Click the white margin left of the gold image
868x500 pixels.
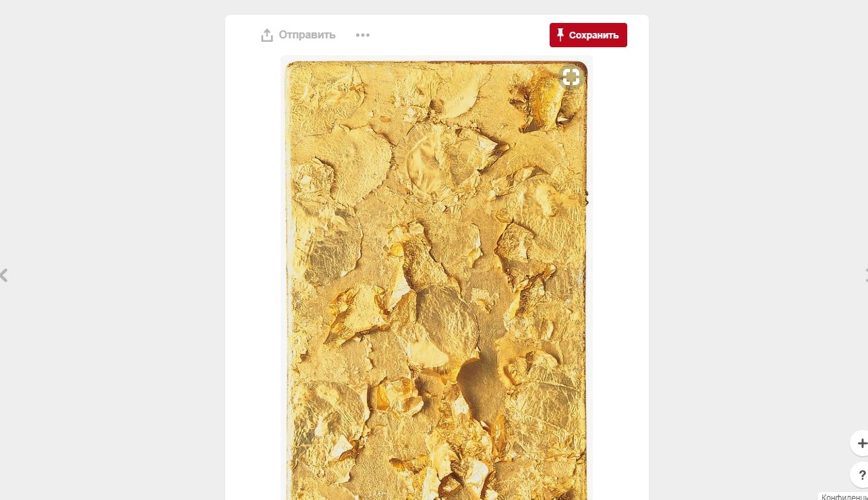coord(253,270)
